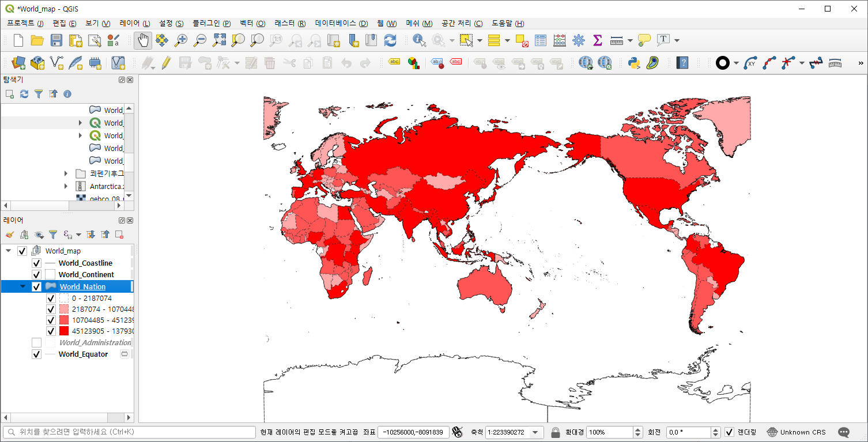This screenshot has width=868, height=442.
Task: Click the Refresh map icon
Action: point(390,40)
